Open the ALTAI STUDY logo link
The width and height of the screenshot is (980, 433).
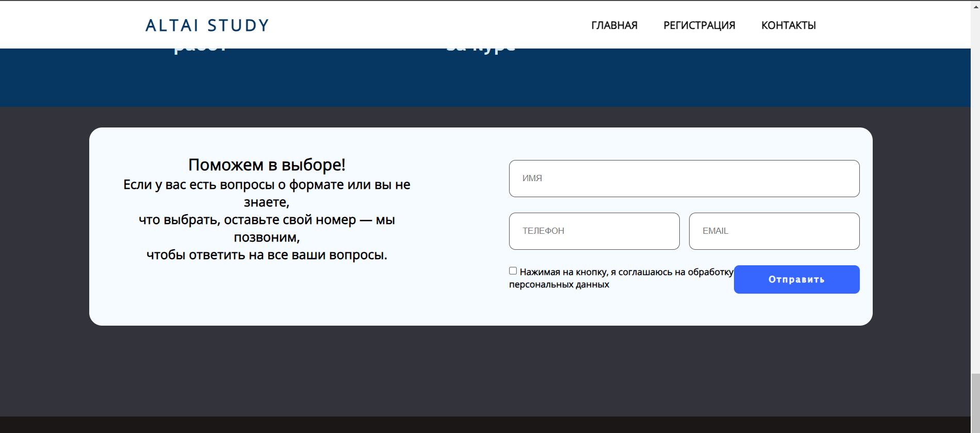click(x=207, y=25)
